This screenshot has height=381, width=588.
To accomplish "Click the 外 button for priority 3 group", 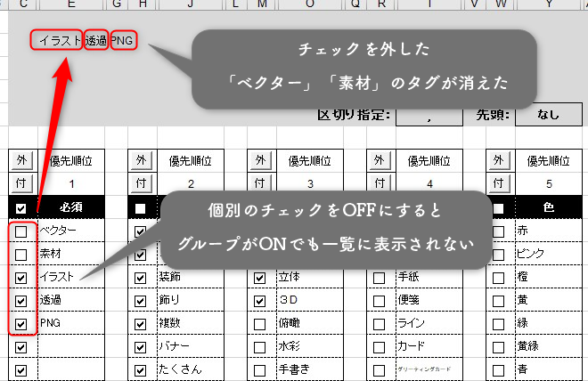I will (x=261, y=160).
